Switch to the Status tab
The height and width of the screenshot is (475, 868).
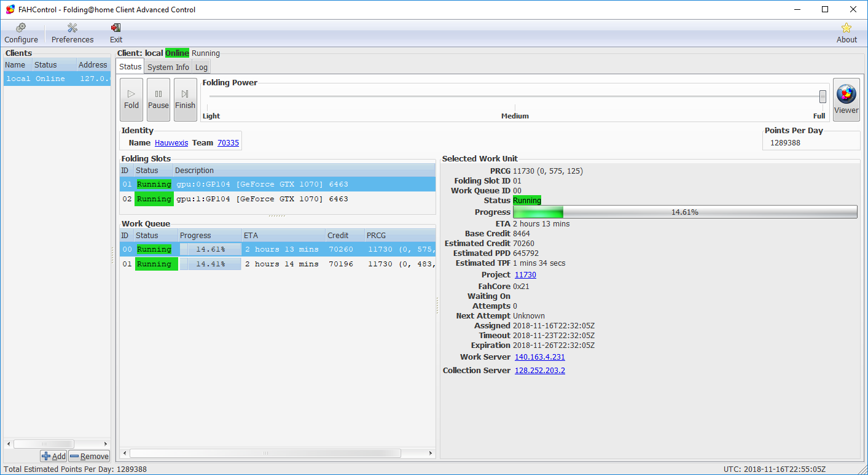point(130,67)
